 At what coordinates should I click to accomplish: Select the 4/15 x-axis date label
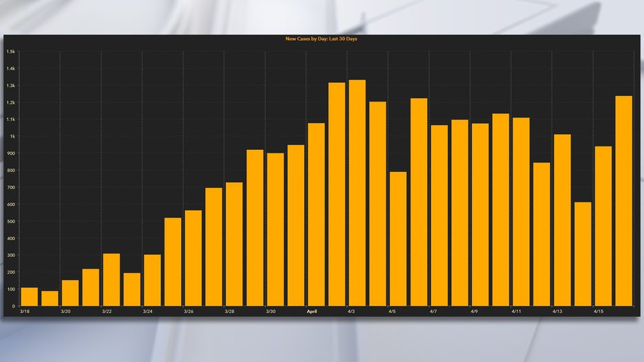tap(598, 312)
